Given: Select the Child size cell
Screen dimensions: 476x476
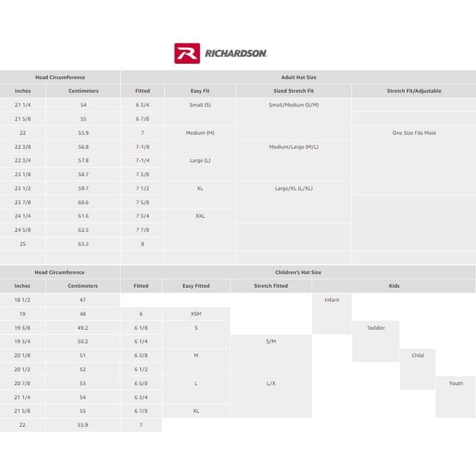Looking at the screenshot, I should pyautogui.click(x=418, y=356).
